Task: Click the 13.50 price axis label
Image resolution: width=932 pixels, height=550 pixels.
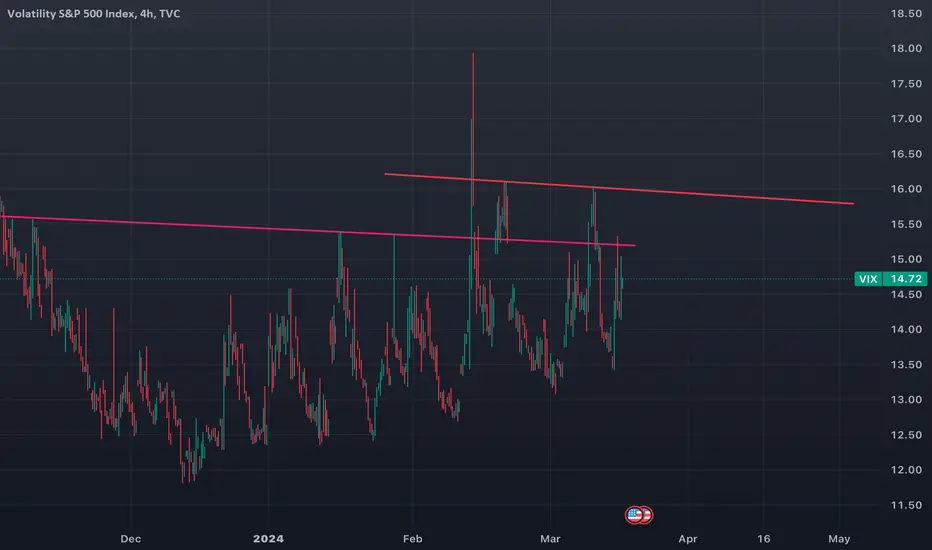Action: pos(906,364)
